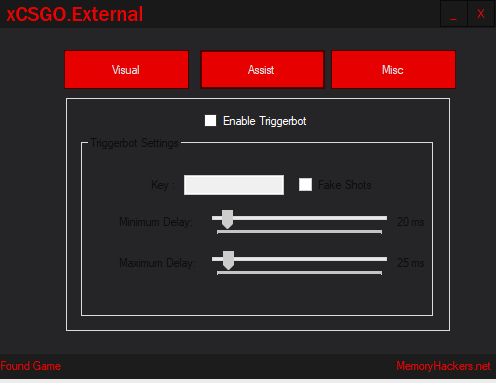
Task: Enable the Triggerbot checkbox
Action: 210,121
